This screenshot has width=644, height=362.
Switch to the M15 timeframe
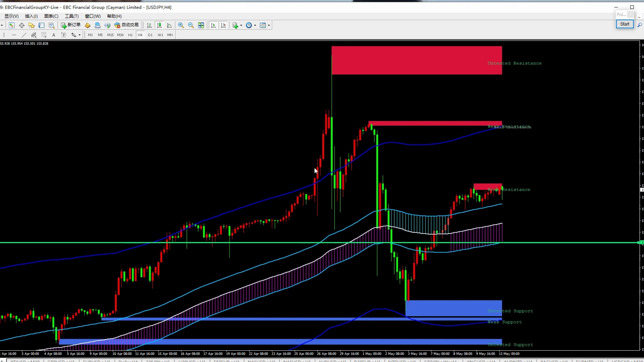(110, 35)
